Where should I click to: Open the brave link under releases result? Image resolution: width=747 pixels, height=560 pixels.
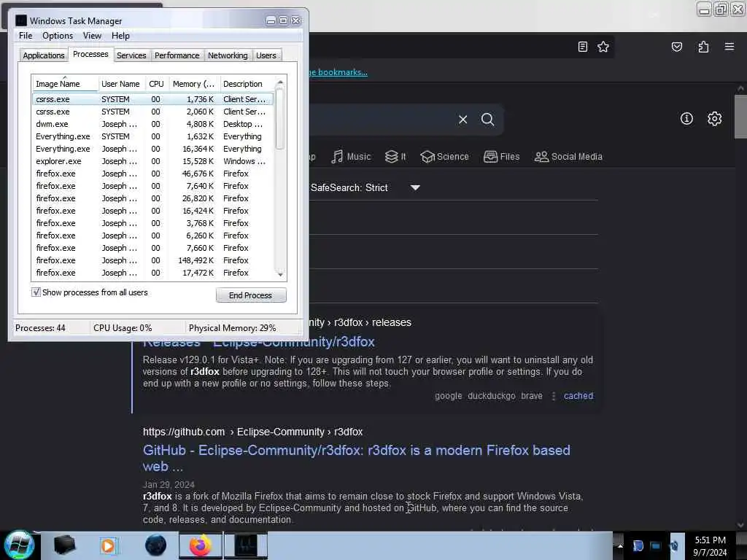click(532, 396)
